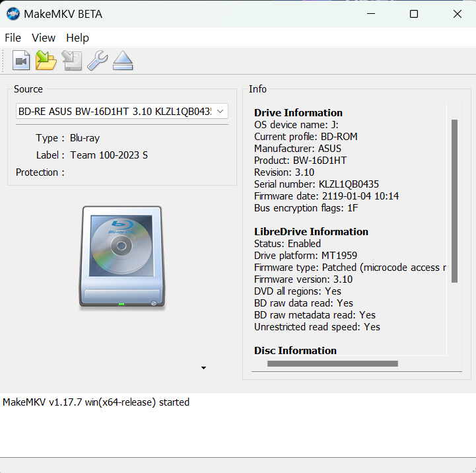Click the Backup disc to drive icon
This screenshot has height=473, width=476.
click(72, 61)
